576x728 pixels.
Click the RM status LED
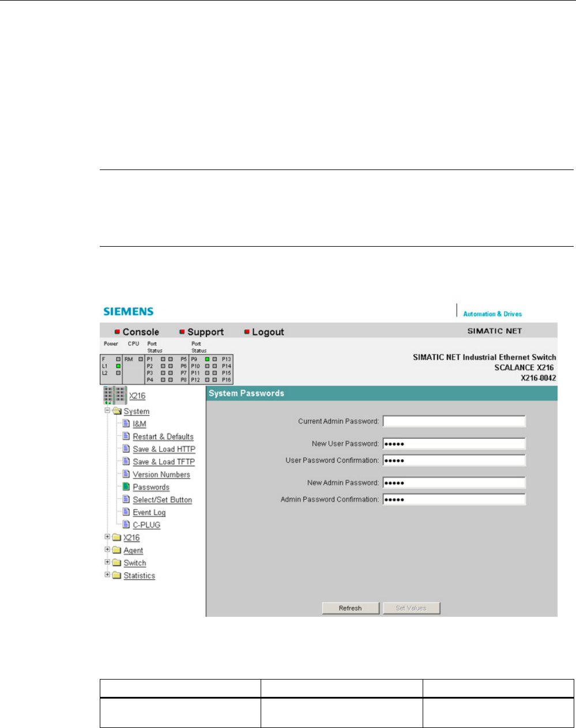pyautogui.click(x=140, y=359)
